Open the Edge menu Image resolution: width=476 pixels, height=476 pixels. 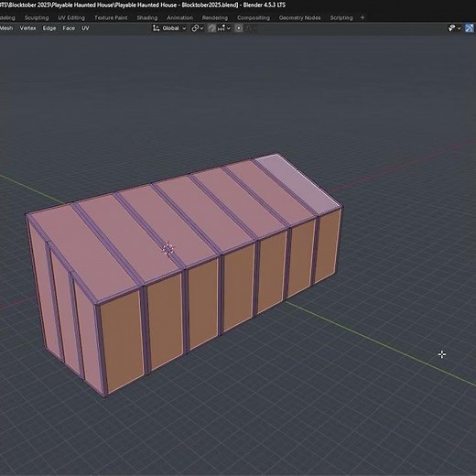pos(49,28)
